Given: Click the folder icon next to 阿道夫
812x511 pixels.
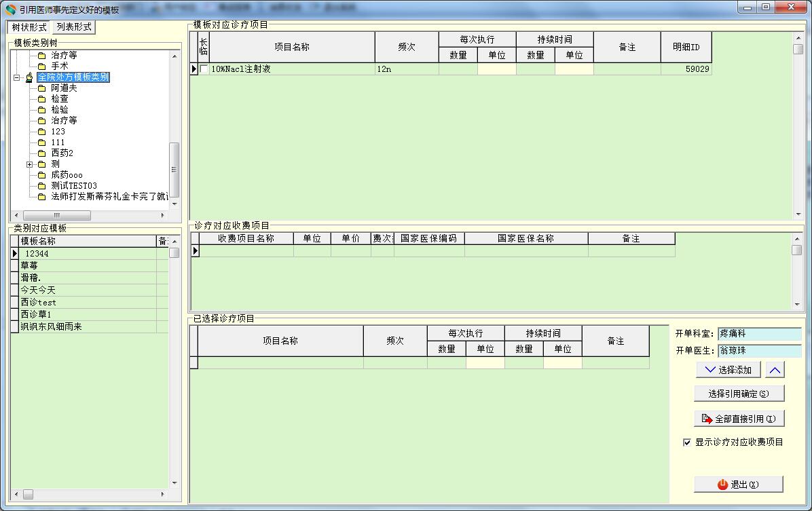Looking at the screenshot, I should (42, 88).
